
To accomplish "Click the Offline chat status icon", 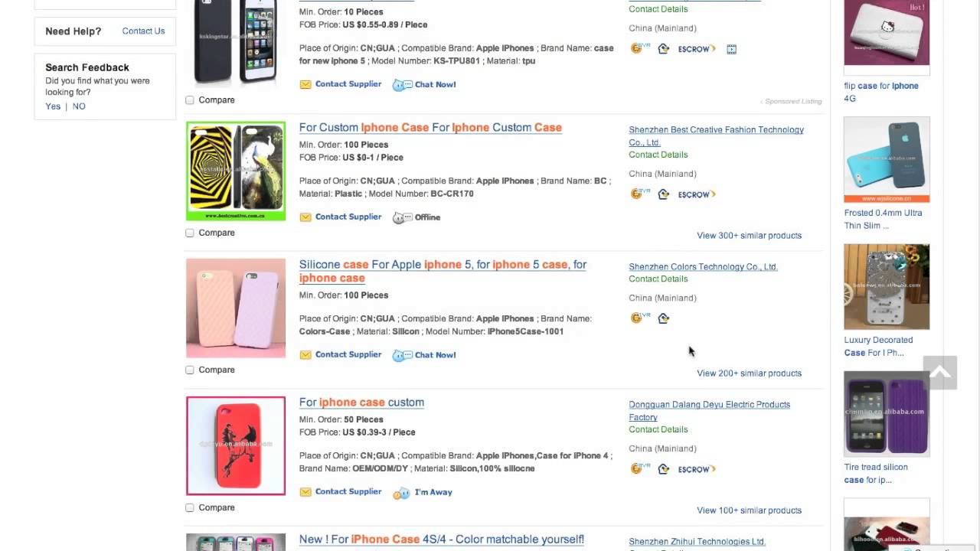I will (399, 218).
